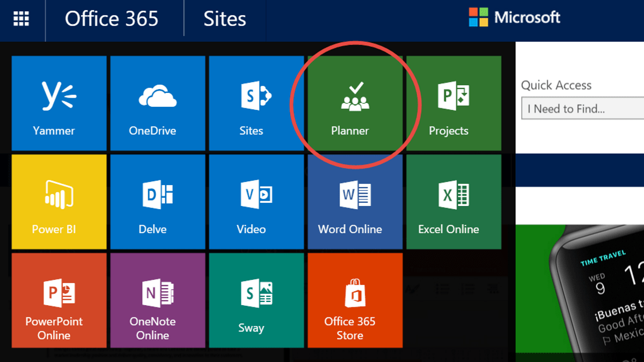The height and width of the screenshot is (362, 644).
Task: Click the Microsoft logo
Action: pos(514,18)
